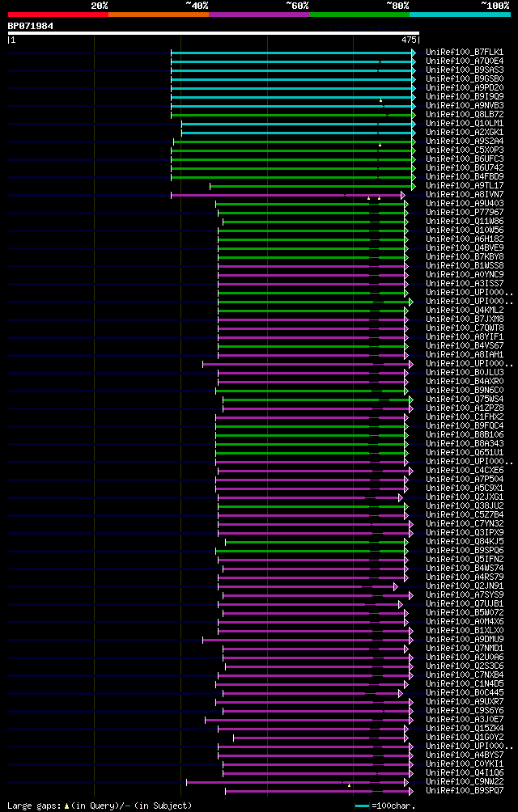Click the query end position label 475
Image resolution: width=518 pixels, height=812 pixels.
click(410, 40)
